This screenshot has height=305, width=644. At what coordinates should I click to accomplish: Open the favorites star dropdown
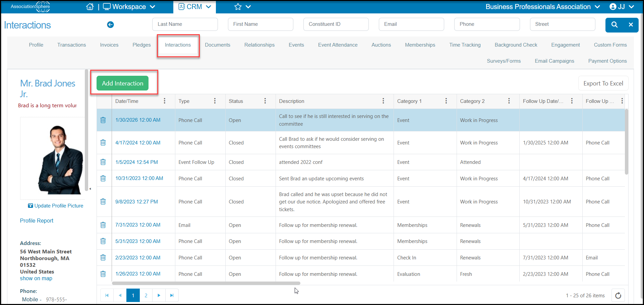pos(243,7)
